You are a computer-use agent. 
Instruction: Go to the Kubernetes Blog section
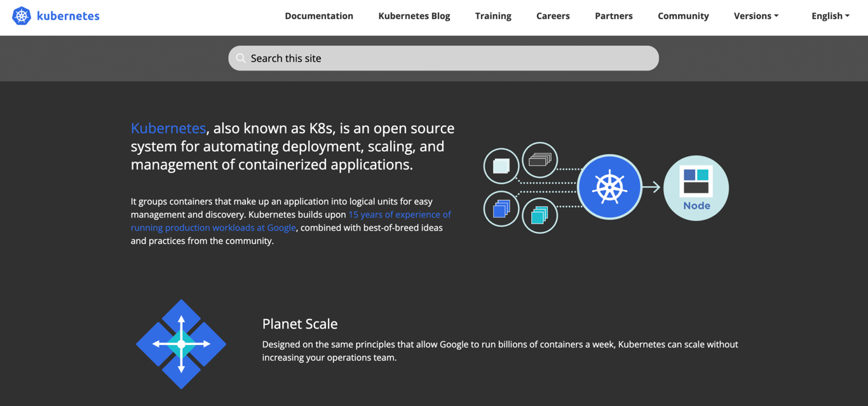point(414,15)
